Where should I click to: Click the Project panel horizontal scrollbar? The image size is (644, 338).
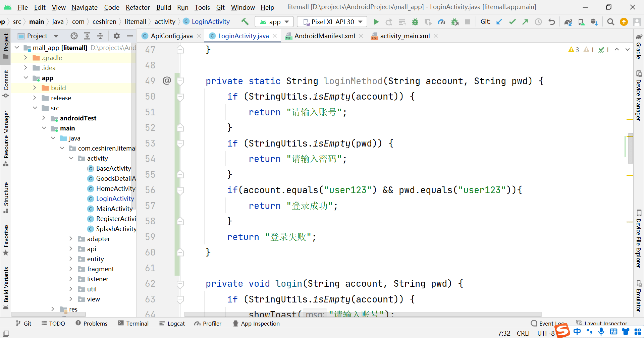point(48,314)
